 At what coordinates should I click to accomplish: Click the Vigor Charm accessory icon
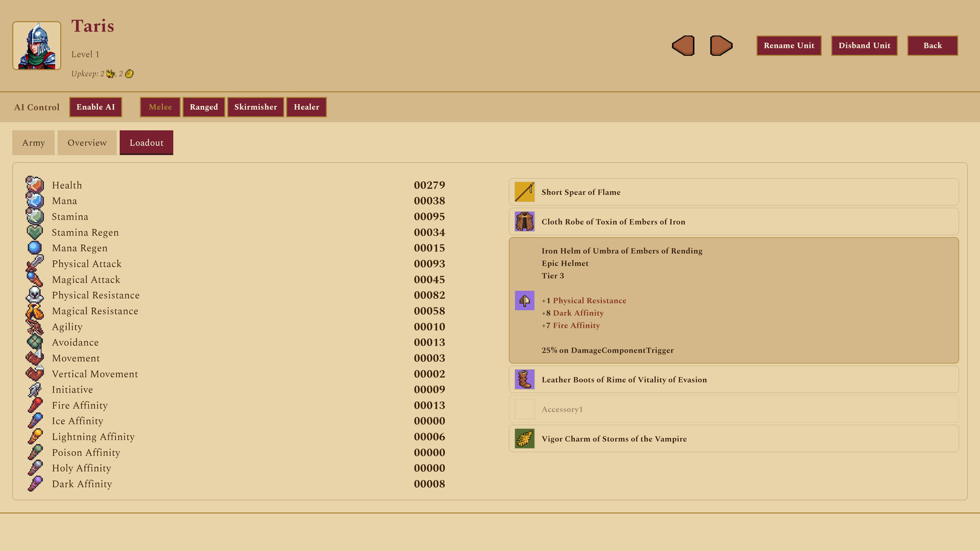tap(524, 439)
